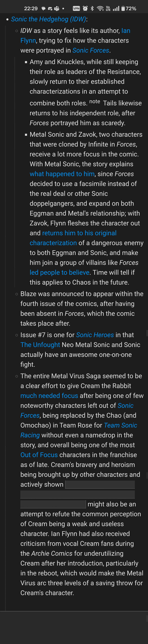The width and height of the screenshot is (148, 644).
Task: Open 'what happened to him' link
Action: pyautogui.click(x=62, y=174)
